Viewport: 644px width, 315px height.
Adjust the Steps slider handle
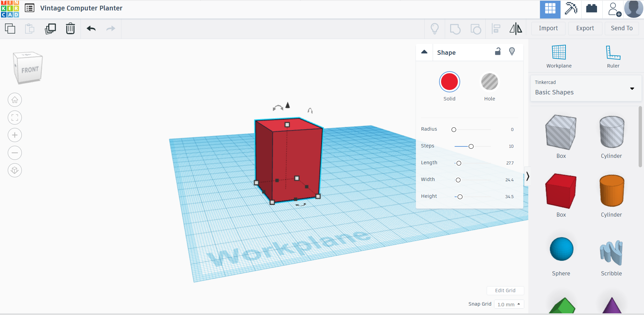coord(471,146)
